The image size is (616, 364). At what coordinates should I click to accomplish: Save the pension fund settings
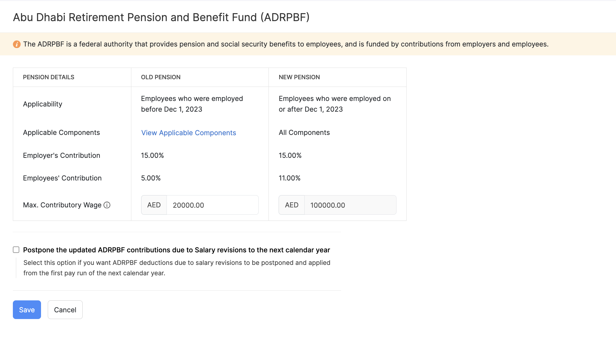tap(27, 310)
